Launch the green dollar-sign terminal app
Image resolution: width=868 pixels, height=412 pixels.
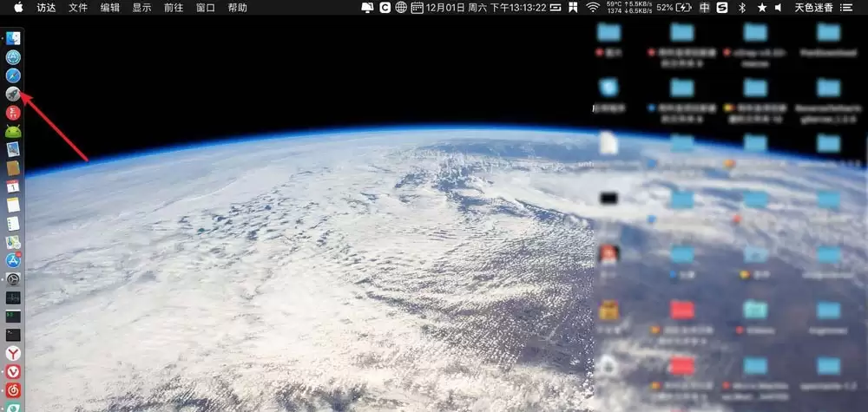[13, 317]
